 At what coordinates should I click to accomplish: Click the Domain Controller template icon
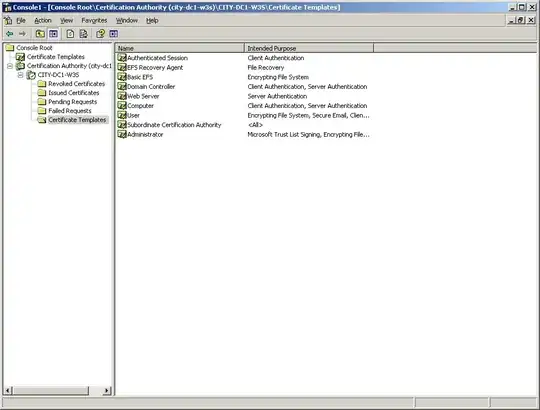click(122, 86)
